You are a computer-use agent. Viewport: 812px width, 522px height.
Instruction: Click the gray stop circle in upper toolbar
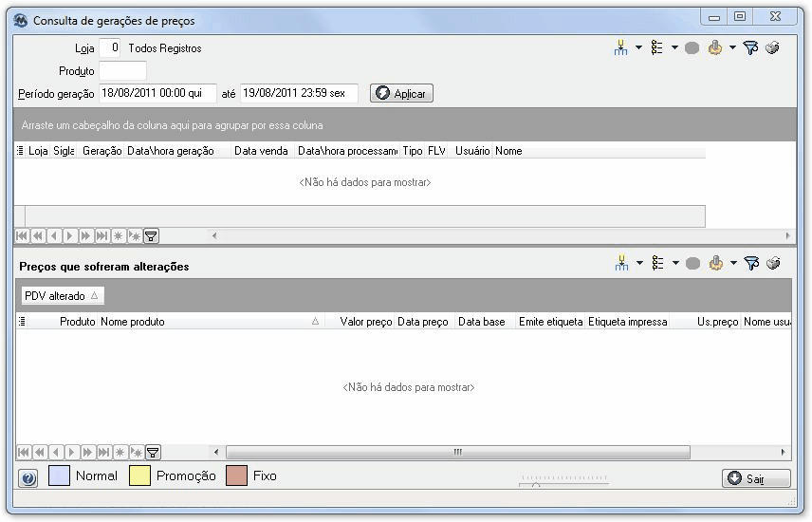(x=692, y=48)
